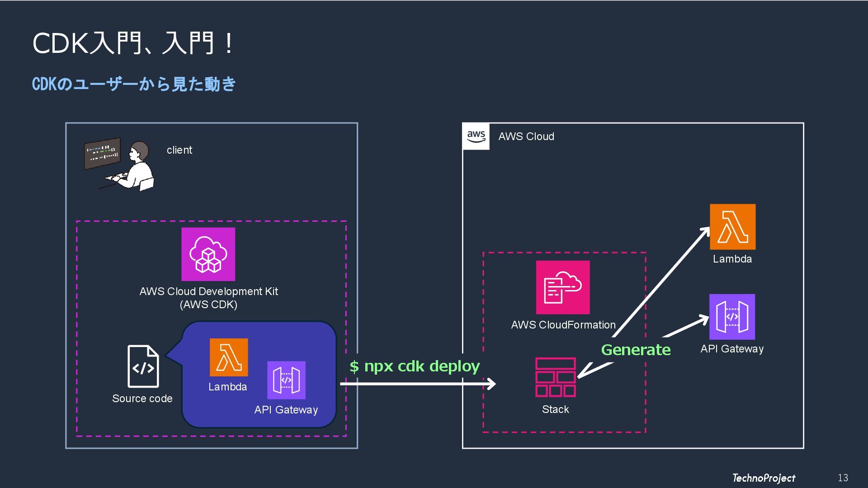
Task: Click the 'client' label text
Action: (x=179, y=150)
